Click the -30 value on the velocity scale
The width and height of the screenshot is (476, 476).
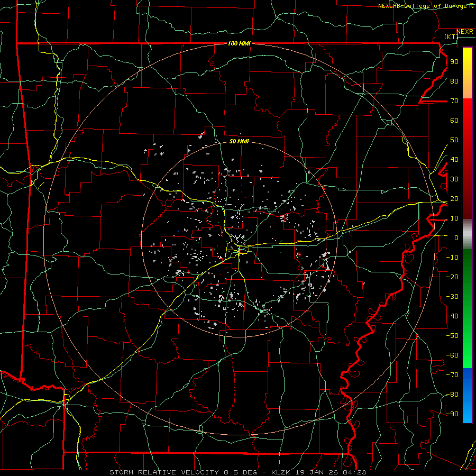[452, 297]
